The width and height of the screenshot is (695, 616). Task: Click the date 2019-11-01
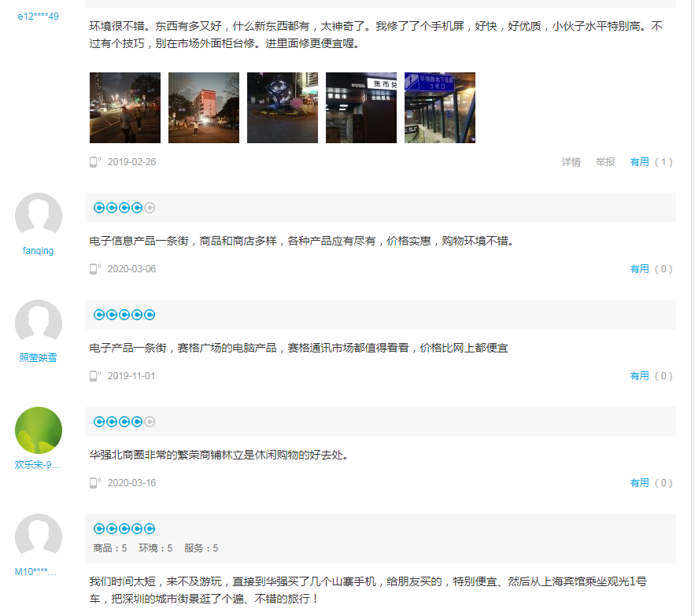(131, 376)
